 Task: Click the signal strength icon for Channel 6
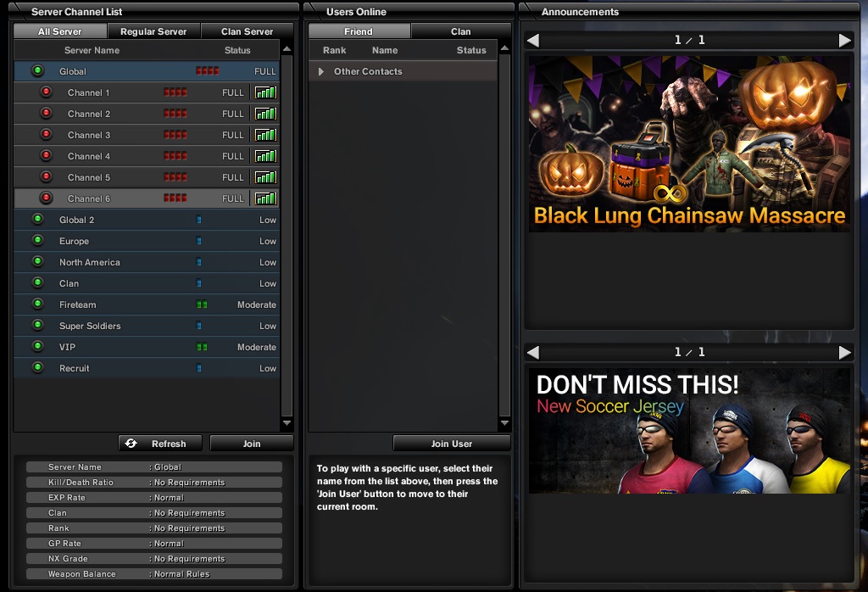click(x=266, y=198)
